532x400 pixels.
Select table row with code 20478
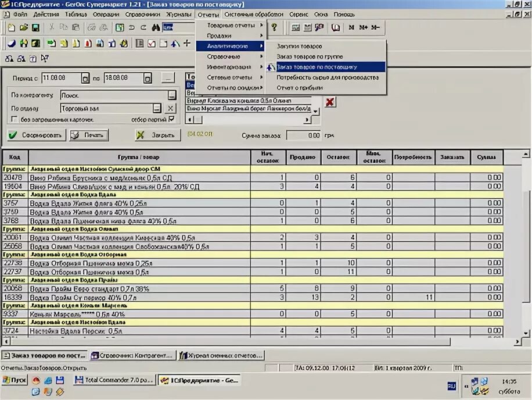point(253,177)
